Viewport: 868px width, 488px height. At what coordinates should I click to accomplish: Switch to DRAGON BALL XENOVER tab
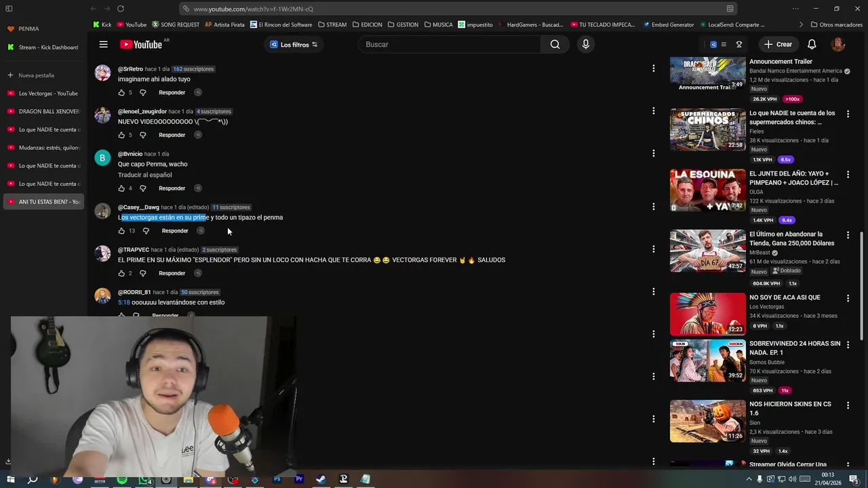coord(43,111)
